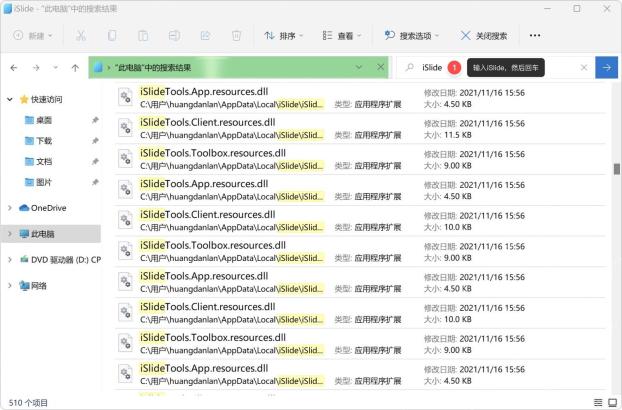
Task: Select OneDrive in the sidebar
Action: [x=43, y=208]
